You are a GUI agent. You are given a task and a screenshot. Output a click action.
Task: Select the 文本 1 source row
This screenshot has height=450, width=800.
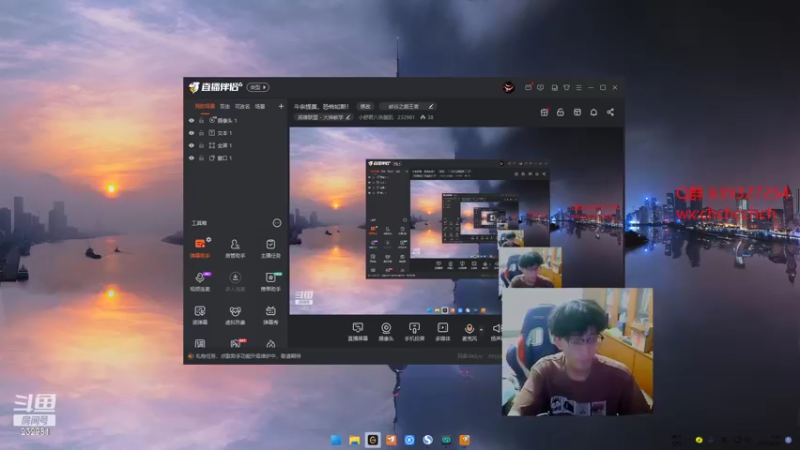click(x=236, y=133)
